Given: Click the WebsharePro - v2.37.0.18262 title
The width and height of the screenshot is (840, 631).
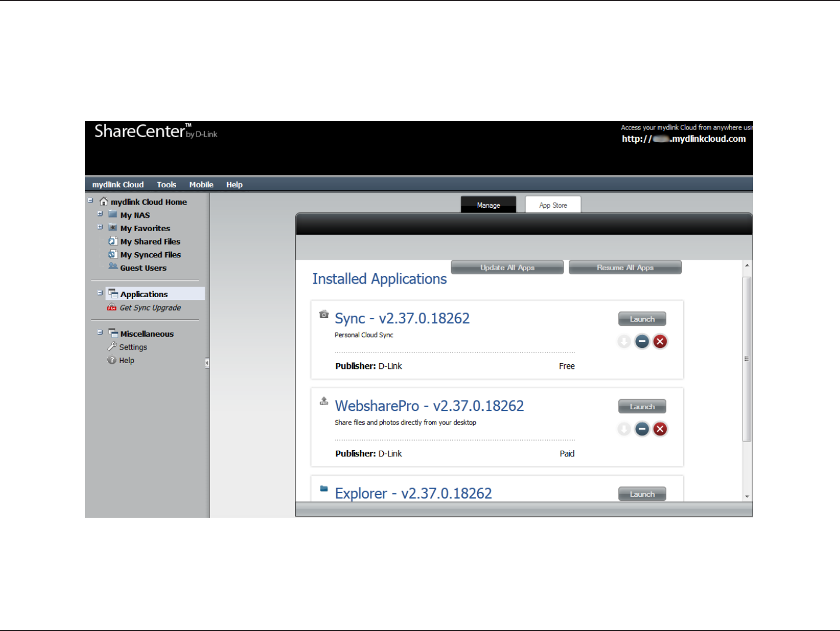Looking at the screenshot, I should point(429,406).
